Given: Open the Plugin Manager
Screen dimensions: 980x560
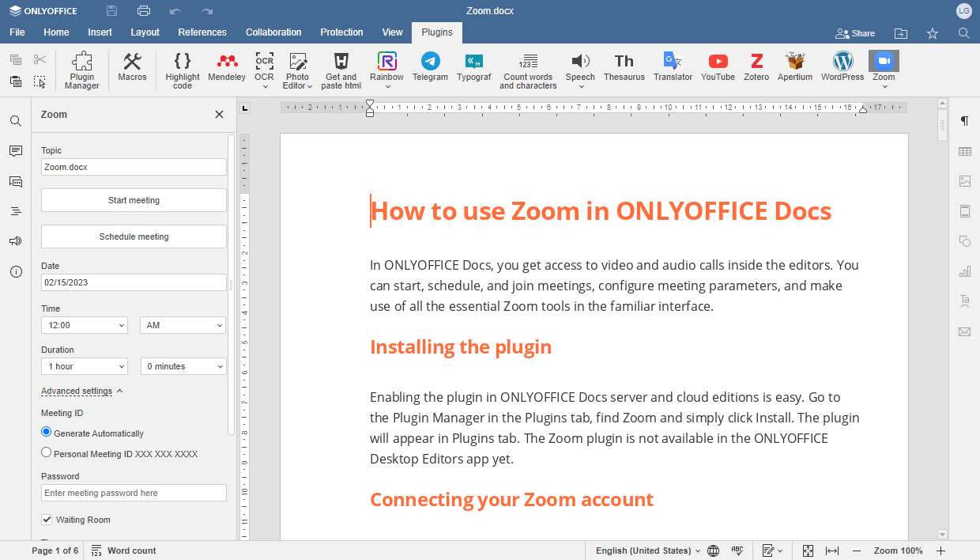Looking at the screenshot, I should (82, 70).
